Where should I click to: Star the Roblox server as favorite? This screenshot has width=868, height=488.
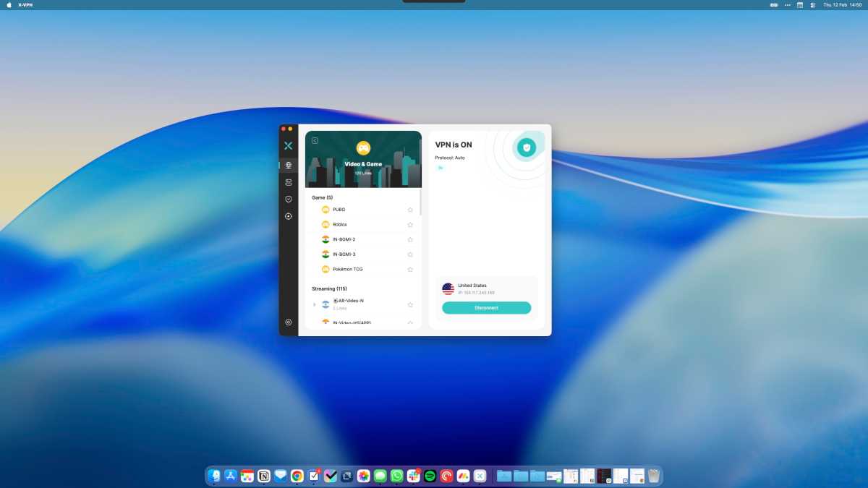click(x=410, y=225)
